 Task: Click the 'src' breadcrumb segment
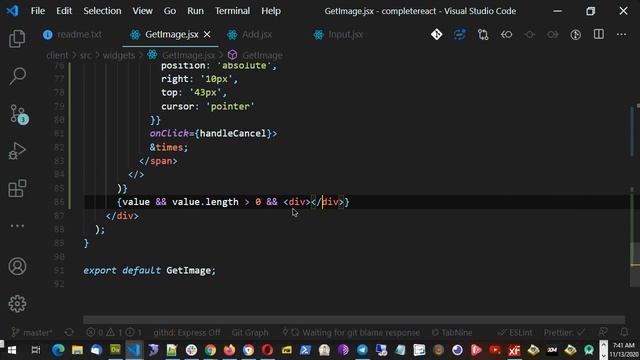[x=85, y=55]
